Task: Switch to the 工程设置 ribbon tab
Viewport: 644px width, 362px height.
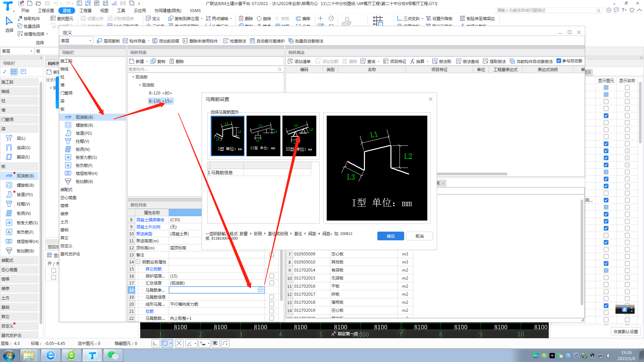Action: (x=46, y=10)
